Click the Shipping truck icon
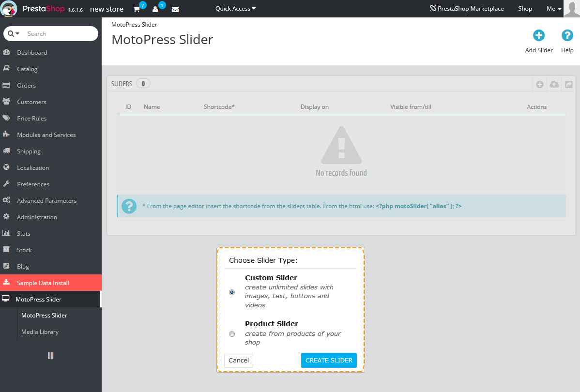This screenshot has height=392, width=580. tap(6, 151)
